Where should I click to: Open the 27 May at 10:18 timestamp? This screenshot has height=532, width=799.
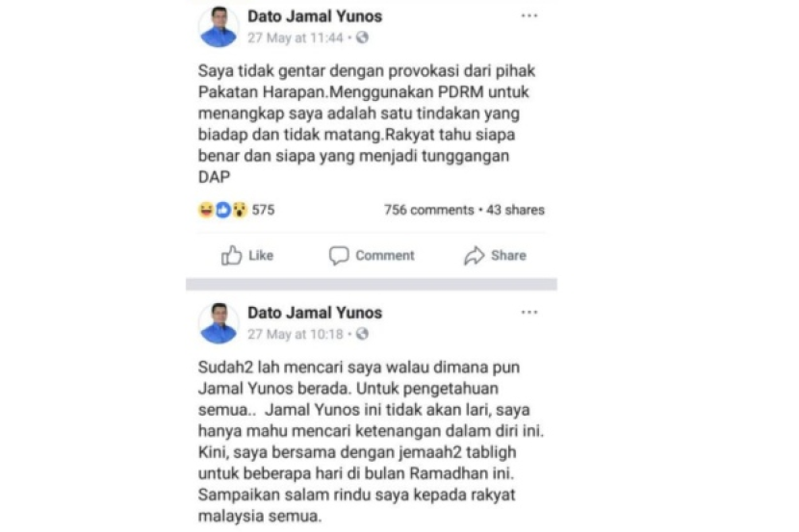[295, 334]
